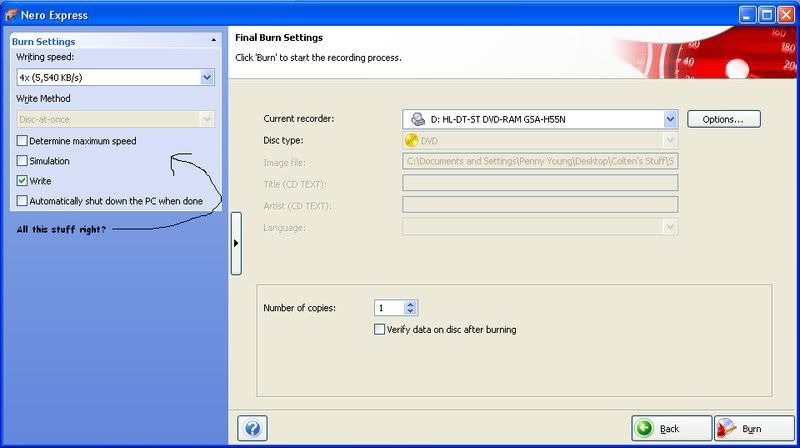Uncheck the Write checkbox

(x=22, y=181)
